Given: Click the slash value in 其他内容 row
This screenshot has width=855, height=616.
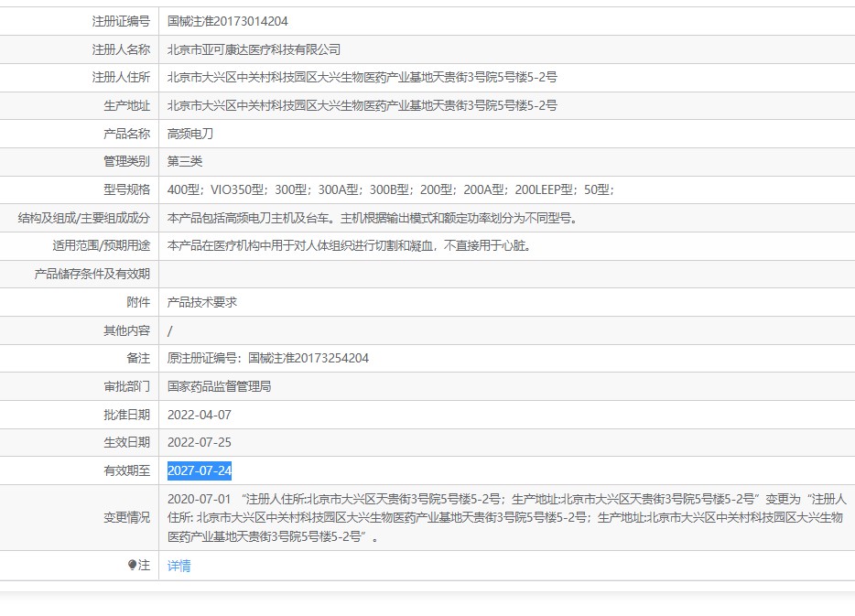Looking at the screenshot, I should point(169,330).
